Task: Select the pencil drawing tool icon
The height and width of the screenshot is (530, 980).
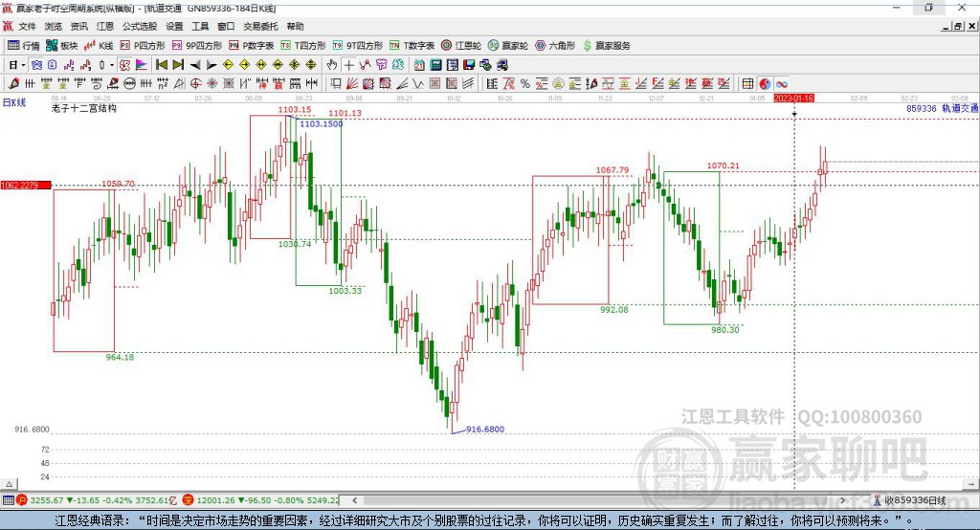Action: pyautogui.click(x=13, y=84)
